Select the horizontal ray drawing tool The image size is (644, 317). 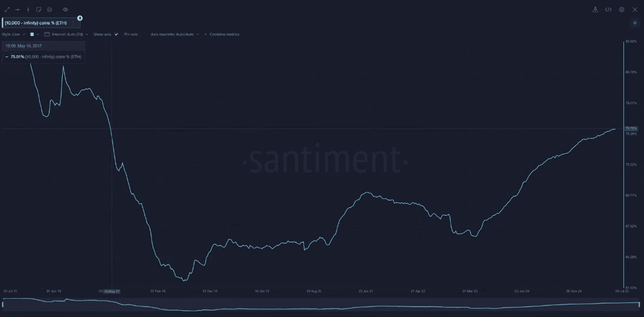coord(17,10)
